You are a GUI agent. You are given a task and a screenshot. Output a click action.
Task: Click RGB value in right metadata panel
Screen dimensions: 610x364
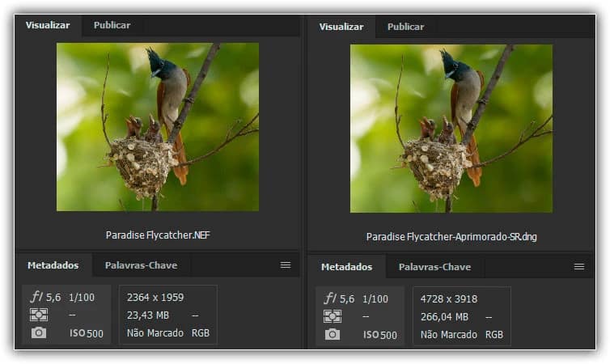pyautogui.click(x=494, y=334)
